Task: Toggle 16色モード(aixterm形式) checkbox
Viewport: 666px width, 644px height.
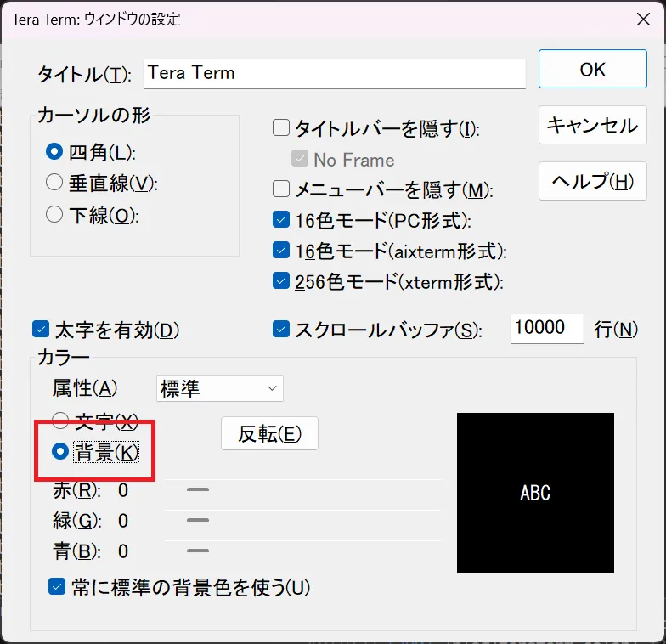Action: (x=280, y=250)
